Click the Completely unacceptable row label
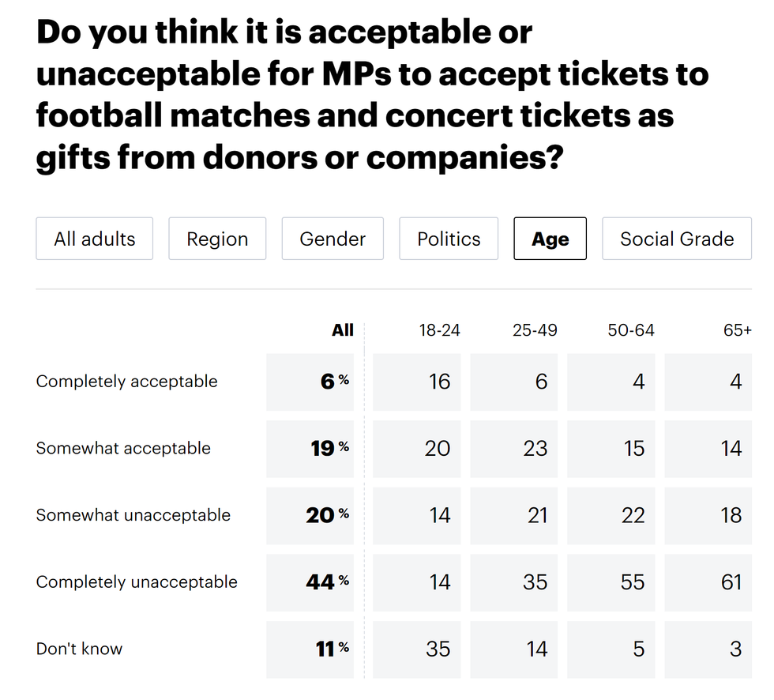The height and width of the screenshot is (700, 774). [x=136, y=582]
